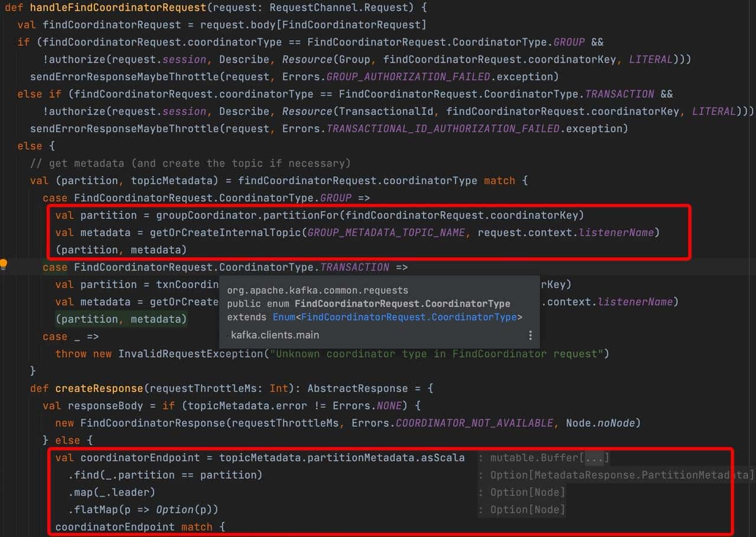Click the "Unknown coordinator type" string literal
This screenshot has width=756, height=537.
coord(438,354)
